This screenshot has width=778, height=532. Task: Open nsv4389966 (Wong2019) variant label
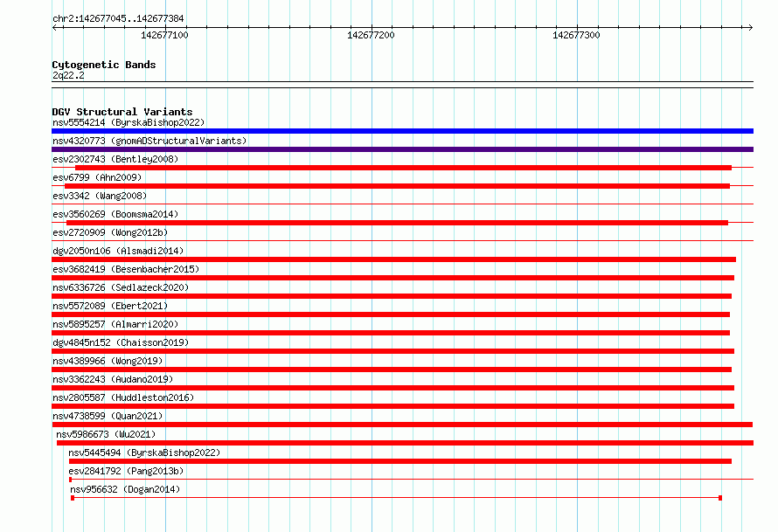108,361
